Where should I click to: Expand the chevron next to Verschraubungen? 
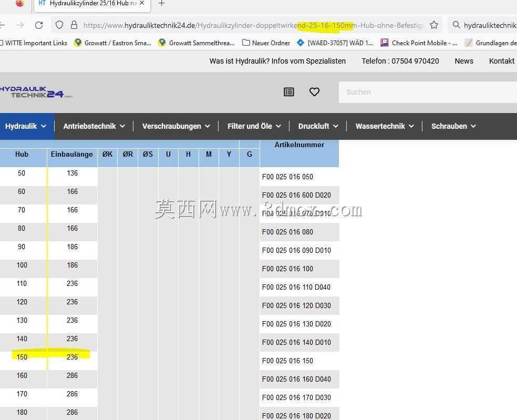(x=208, y=126)
